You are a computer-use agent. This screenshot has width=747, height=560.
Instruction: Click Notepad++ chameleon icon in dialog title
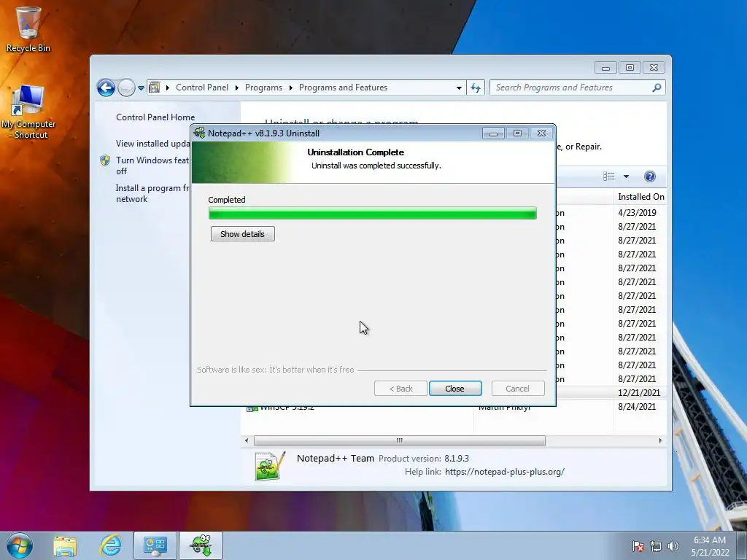(200, 133)
